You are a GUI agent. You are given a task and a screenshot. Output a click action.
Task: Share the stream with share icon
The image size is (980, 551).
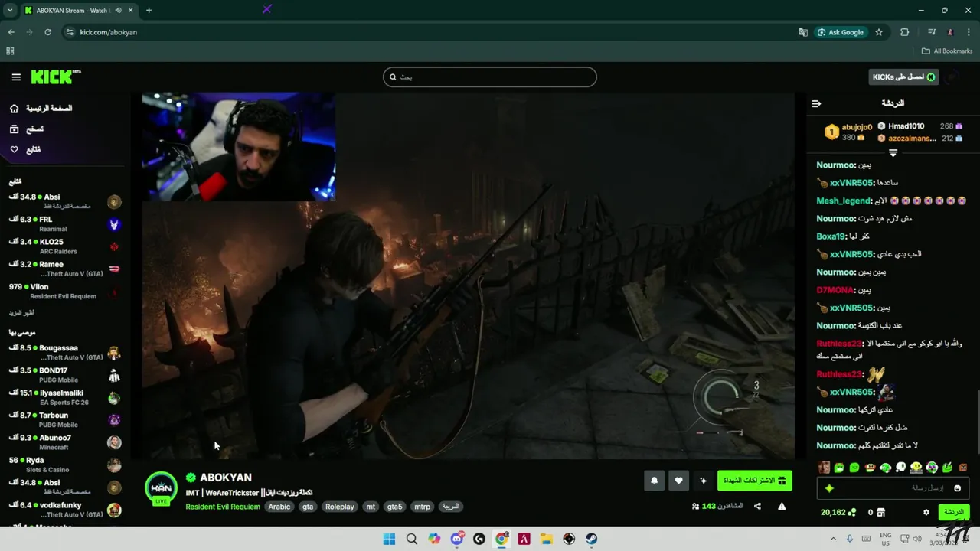pyautogui.click(x=757, y=506)
